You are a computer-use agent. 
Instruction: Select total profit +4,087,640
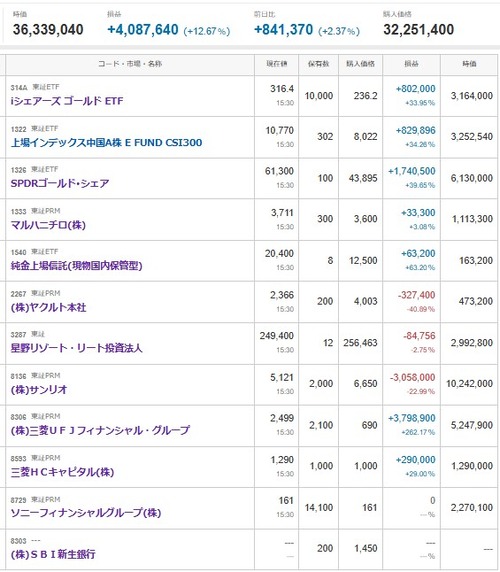click(143, 30)
